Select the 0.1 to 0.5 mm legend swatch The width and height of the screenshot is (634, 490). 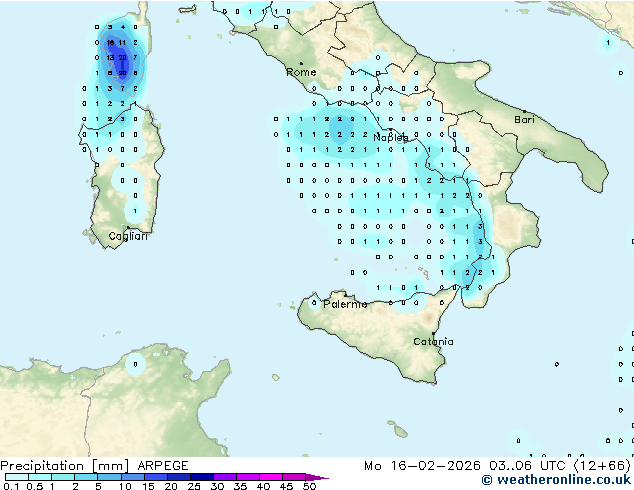tap(17, 477)
